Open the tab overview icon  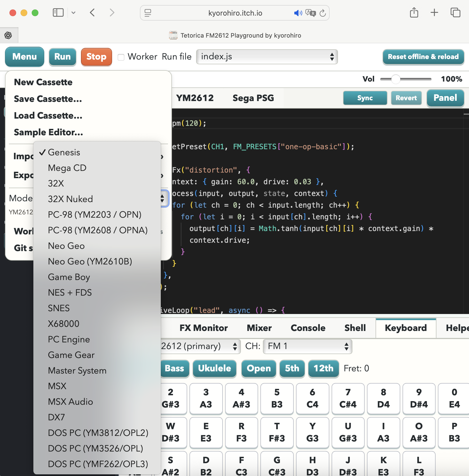(455, 13)
